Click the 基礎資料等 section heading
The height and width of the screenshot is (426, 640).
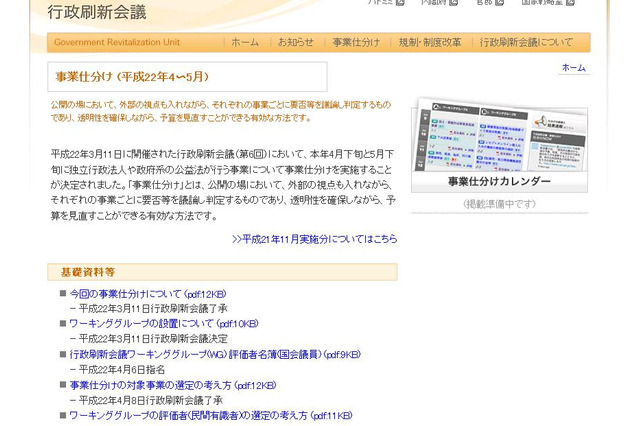tap(87, 272)
